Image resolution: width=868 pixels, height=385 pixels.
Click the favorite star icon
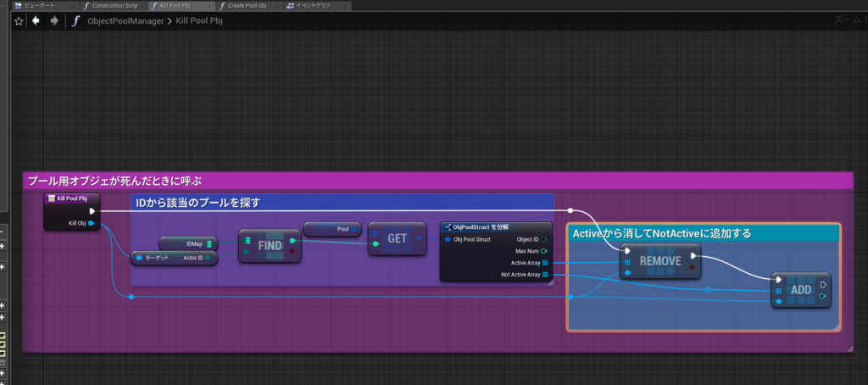point(19,21)
